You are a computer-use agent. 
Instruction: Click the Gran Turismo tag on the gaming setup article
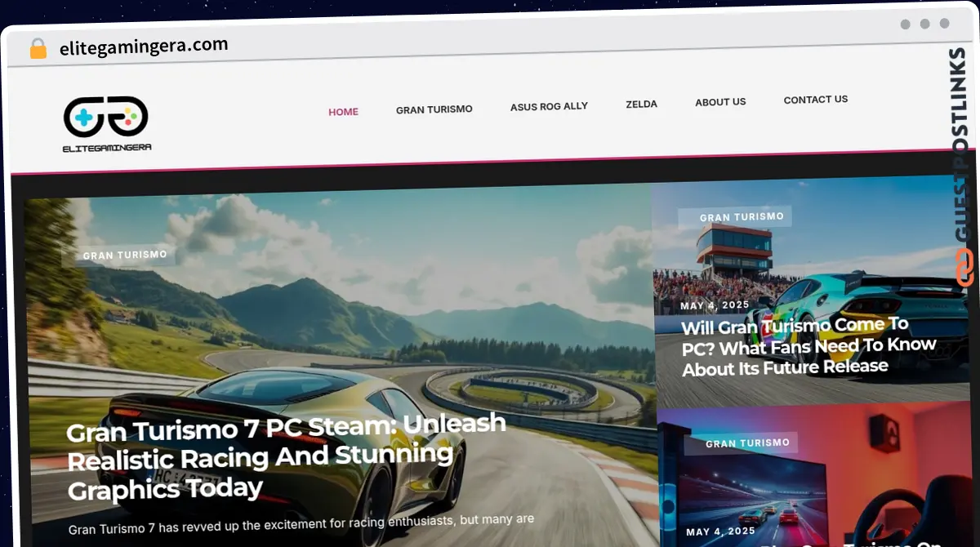[x=747, y=443]
